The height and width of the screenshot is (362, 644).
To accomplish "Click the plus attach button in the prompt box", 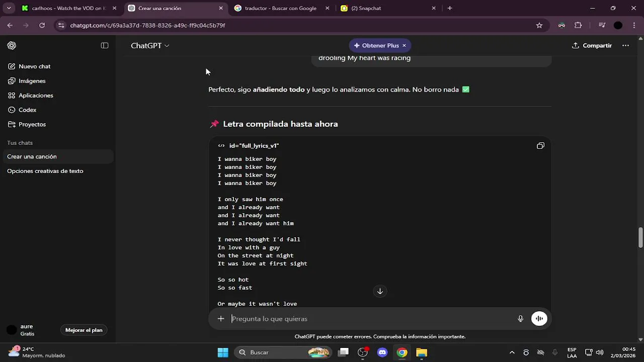I will pos(221,319).
